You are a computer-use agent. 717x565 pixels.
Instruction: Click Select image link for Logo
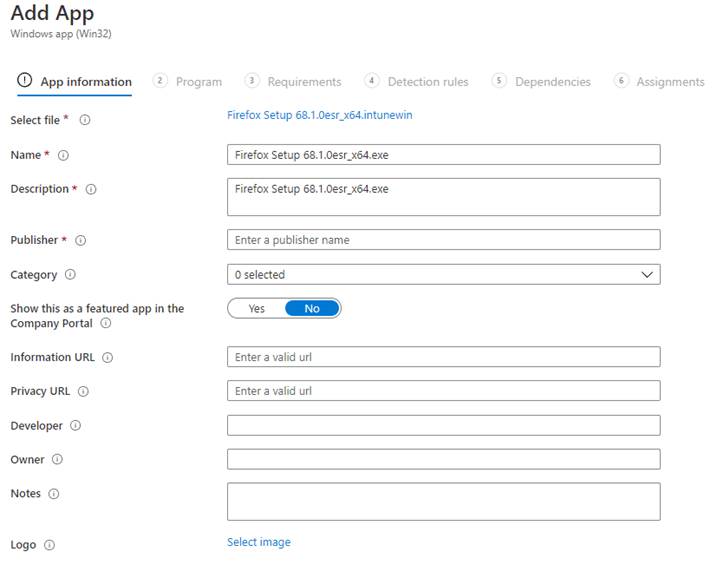(x=259, y=542)
